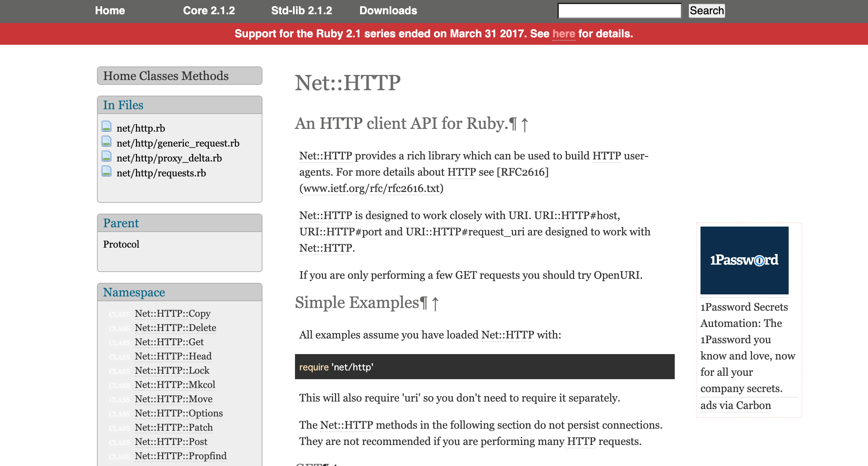Open Core 2.1.2 in top navigation
The image size is (868, 466).
(209, 11)
